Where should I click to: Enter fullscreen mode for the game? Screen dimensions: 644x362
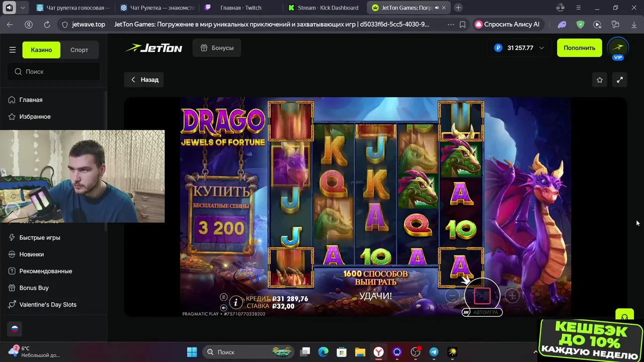tap(620, 79)
